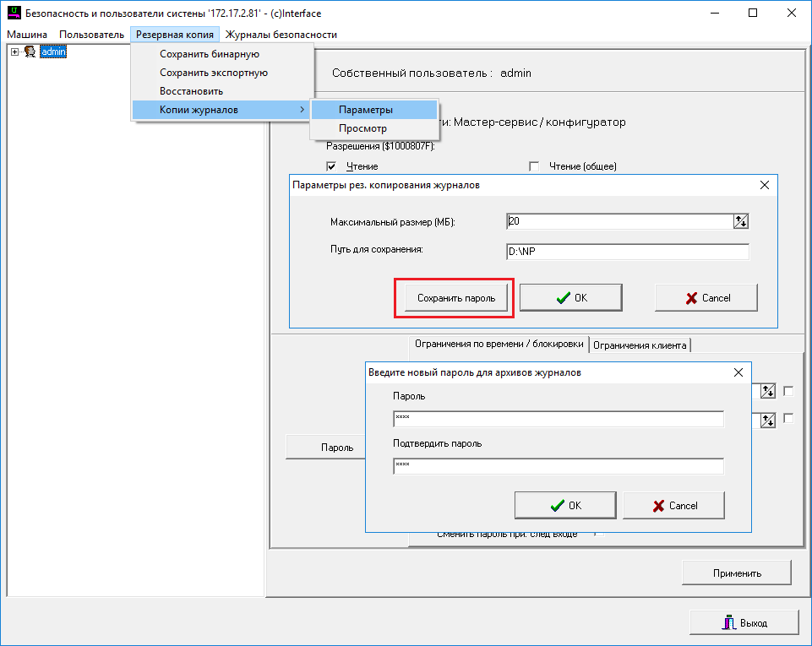Enable the Чтение (общее) checkbox
Image resolution: width=812 pixels, height=646 pixels.
[534, 166]
